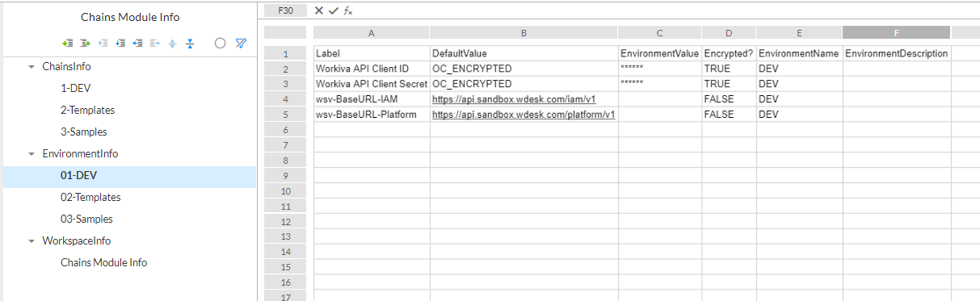The image size is (980, 301).
Task: Click the EnvironmentDescription header cell
Action: [896, 53]
